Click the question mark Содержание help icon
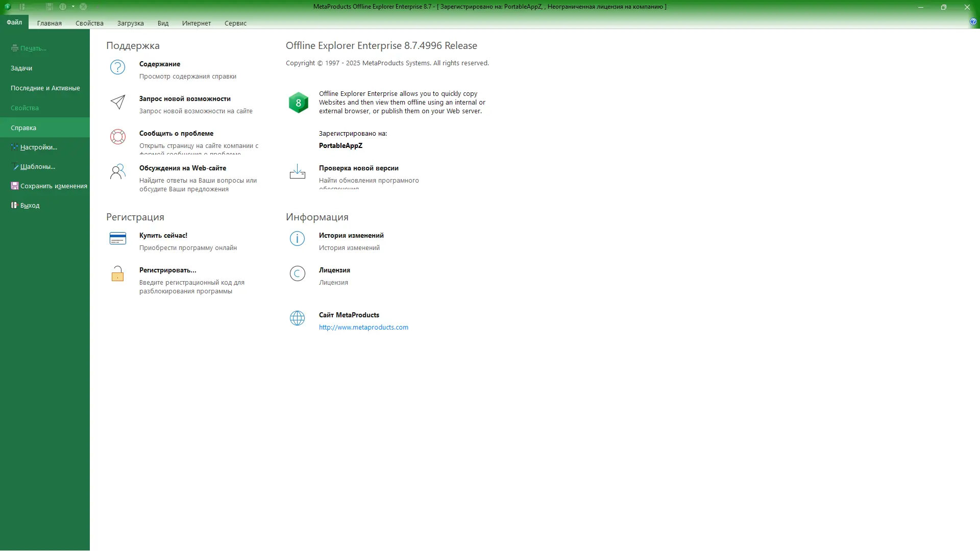This screenshot has width=980, height=551. 117,67
